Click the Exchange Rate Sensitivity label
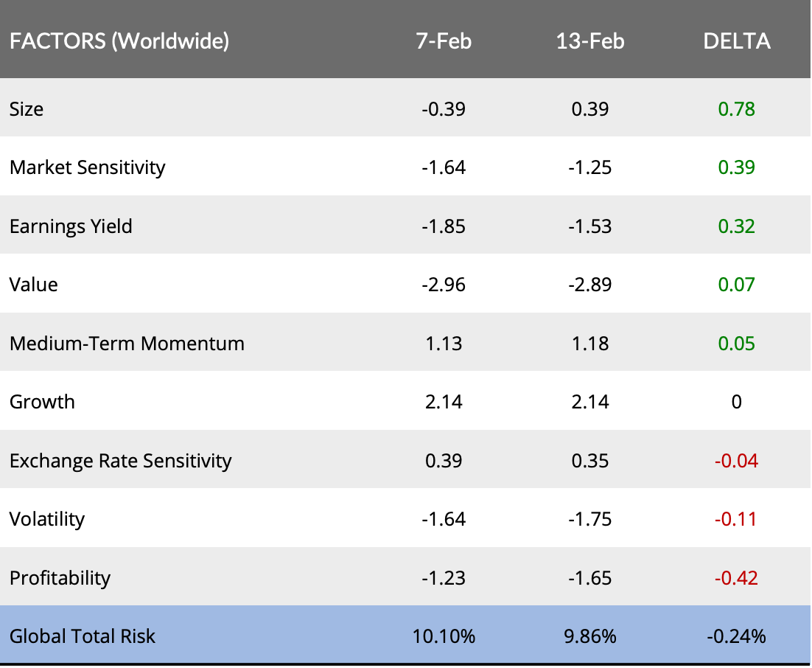Viewport: 812px width, 668px height. (120, 461)
